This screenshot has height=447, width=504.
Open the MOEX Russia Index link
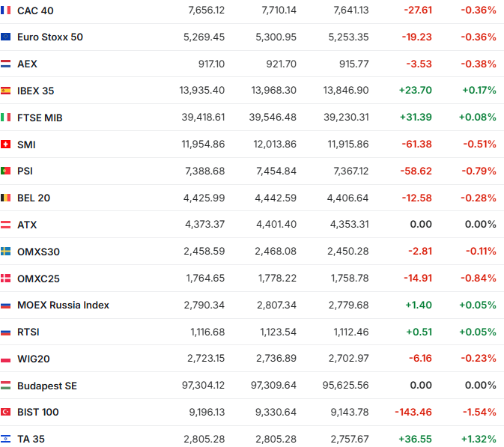[63, 305]
